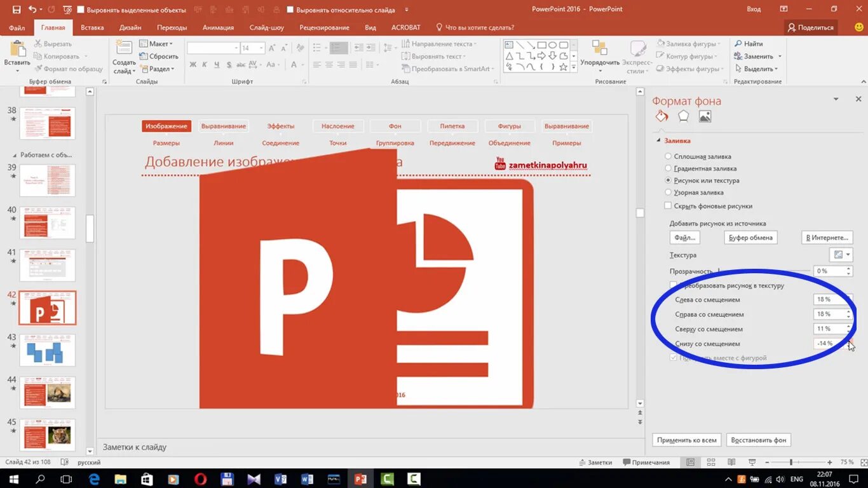
Task: Insert a rectangle shape from shapes gallery
Action: 542,45
